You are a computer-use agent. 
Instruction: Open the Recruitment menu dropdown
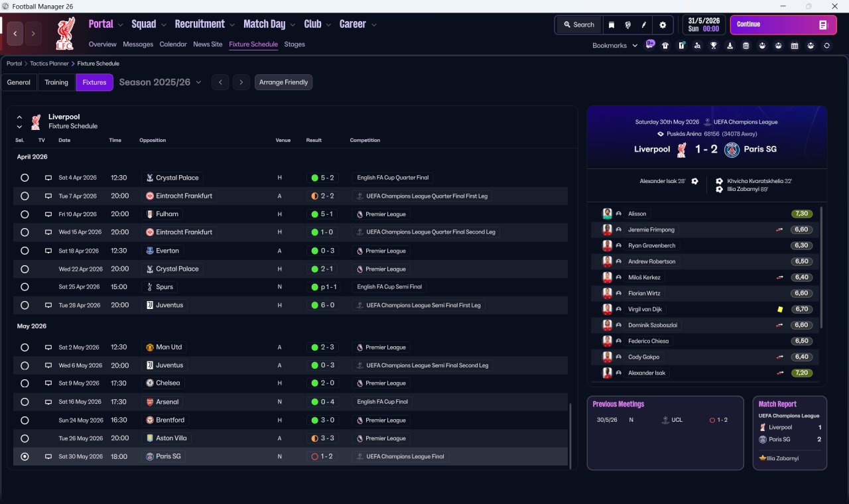pyautogui.click(x=205, y=25)
